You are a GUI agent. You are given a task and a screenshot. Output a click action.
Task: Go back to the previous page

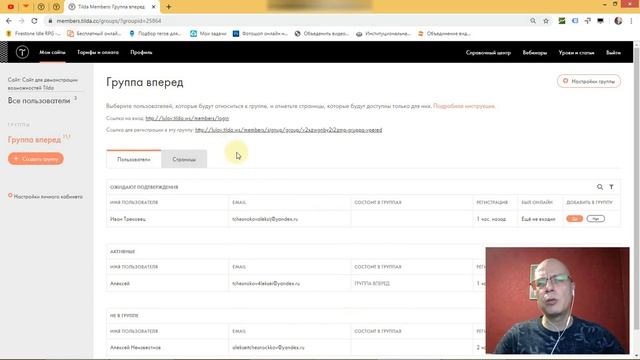(9, 21)
